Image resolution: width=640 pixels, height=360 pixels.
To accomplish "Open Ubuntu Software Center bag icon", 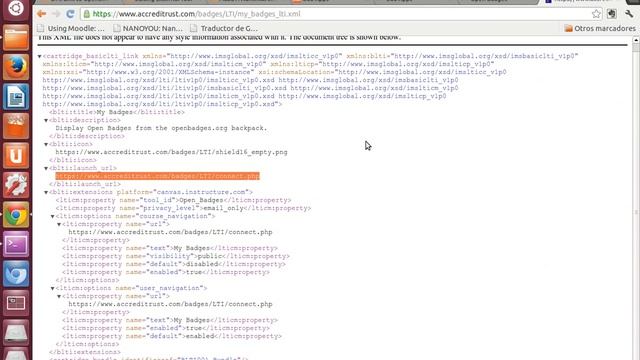I will click(x=16, y=126).
